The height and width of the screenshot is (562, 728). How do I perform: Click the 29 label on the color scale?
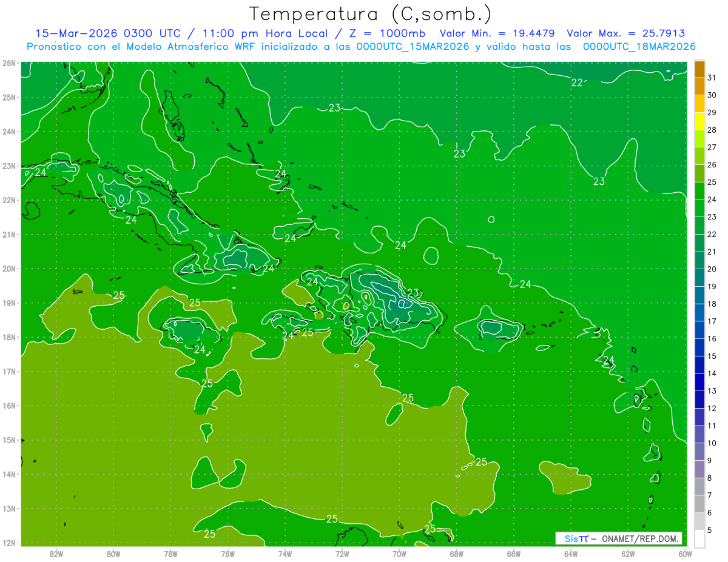pyautogui.click(x=712, y=112)
